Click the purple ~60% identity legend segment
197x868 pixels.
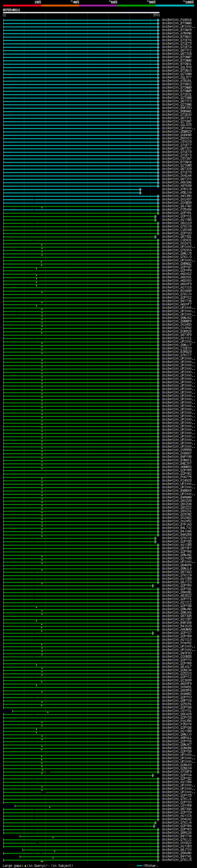[x=99, y=6]
